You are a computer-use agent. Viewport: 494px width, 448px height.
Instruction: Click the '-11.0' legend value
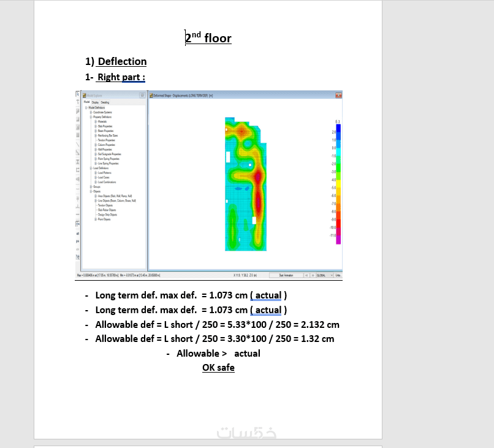click(x=333, y=235)
